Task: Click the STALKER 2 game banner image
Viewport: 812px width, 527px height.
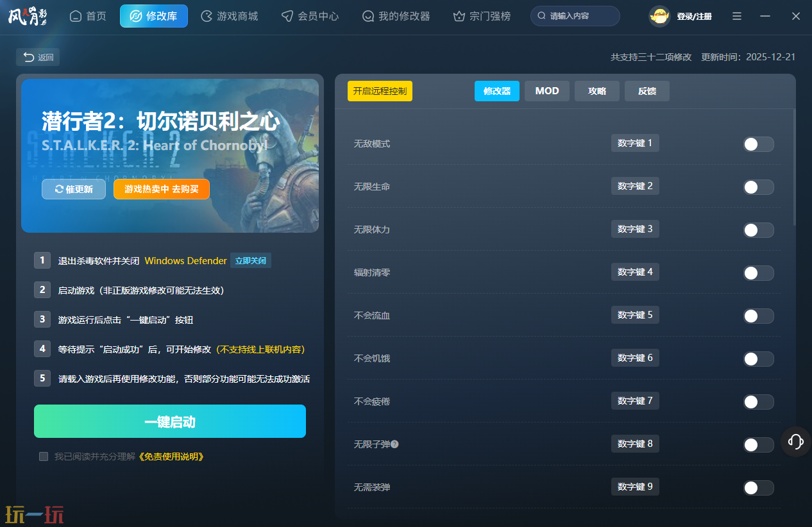Action: pyautogui.click(x=170, y=156)
